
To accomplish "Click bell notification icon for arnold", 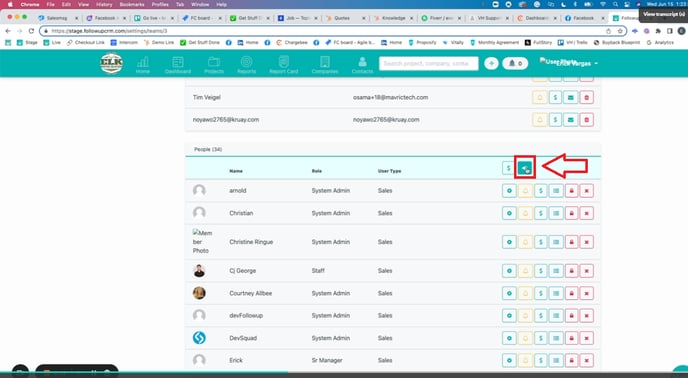I will pos(525,191).
